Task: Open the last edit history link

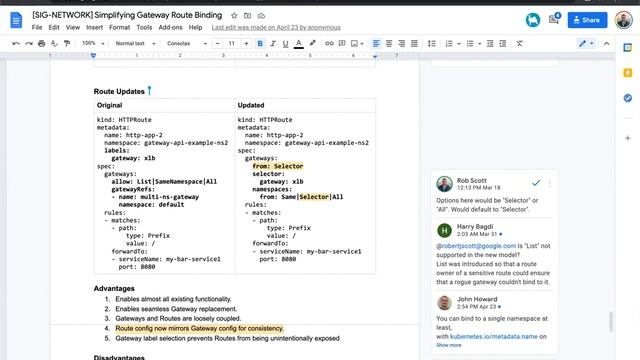Action: (276, 27)
